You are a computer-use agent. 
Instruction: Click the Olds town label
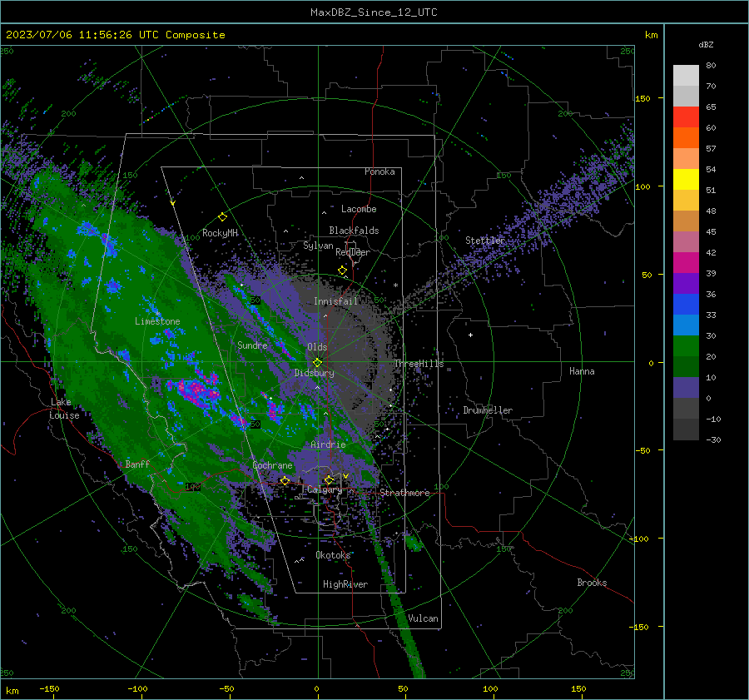[x=317, y=347]
